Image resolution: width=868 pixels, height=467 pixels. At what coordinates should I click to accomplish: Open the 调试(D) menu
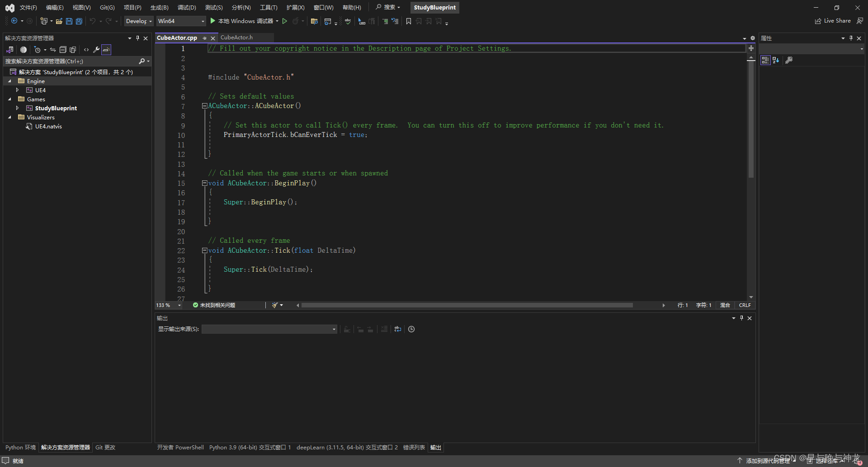pyautogui.click(x=187, y=8)
